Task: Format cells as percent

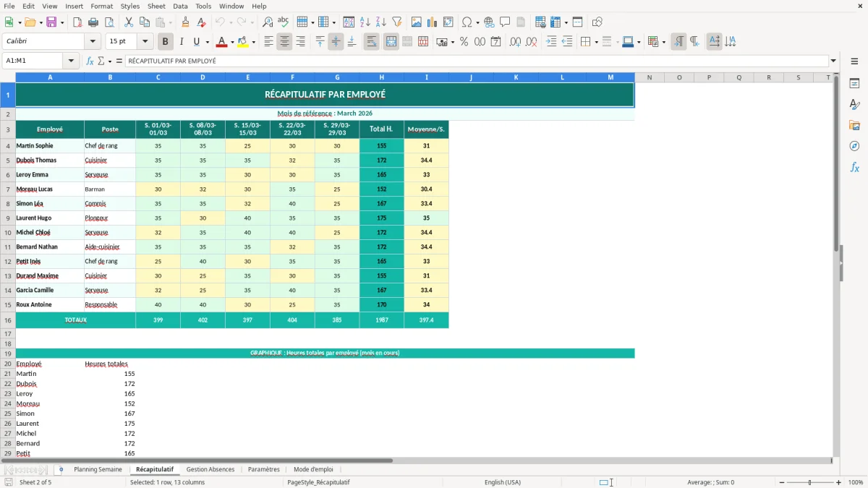Action: tap(464, 42)
